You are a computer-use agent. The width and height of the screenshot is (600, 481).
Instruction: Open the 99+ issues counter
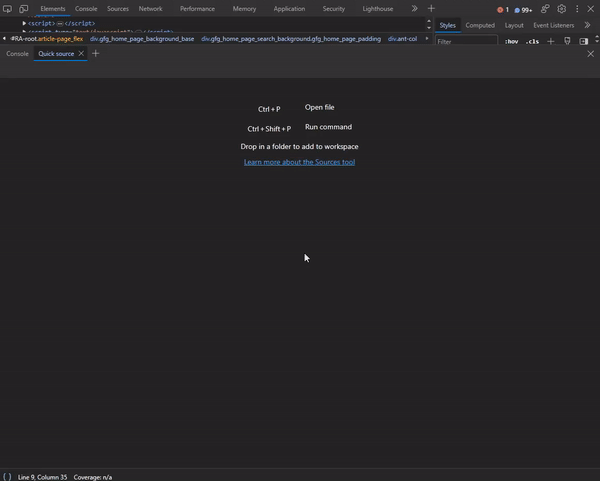(523, 10)
